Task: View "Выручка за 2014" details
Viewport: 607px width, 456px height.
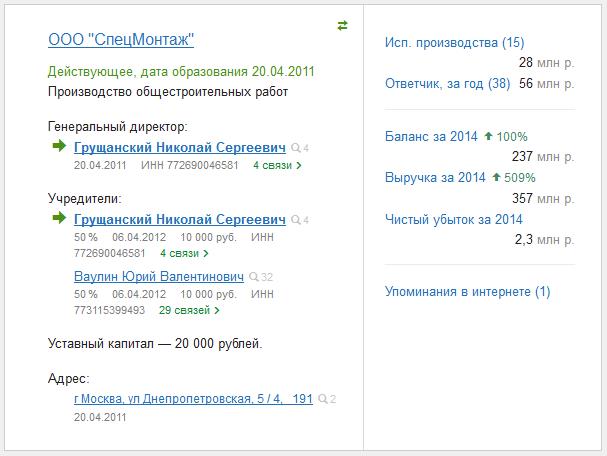Action: pos(437,178)
